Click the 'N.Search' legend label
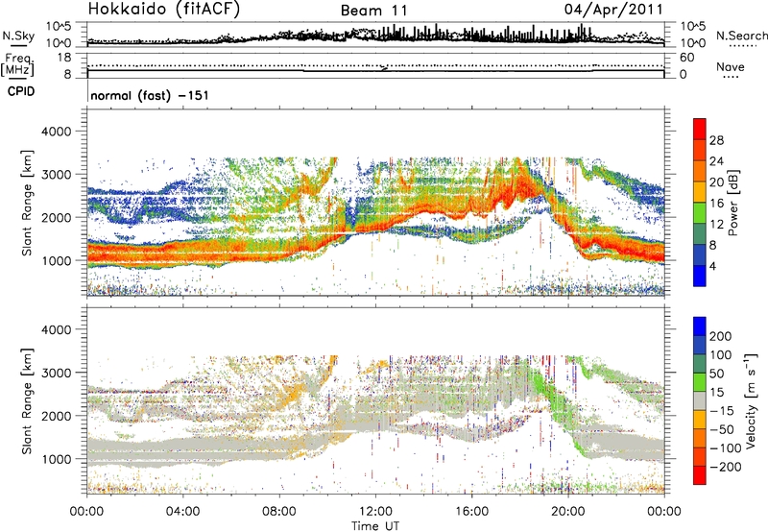The height and width of the screenshot is (532, 768). (741, 36)
